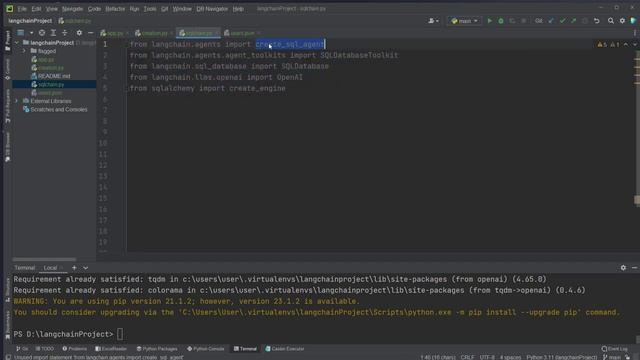Open the Event Log

[x=615, y=349]
